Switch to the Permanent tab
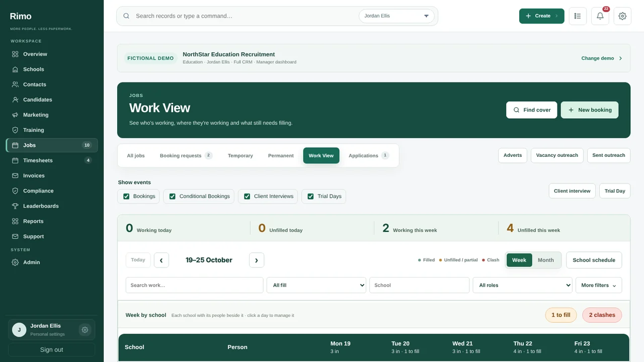Screen dimensions: 644x362 point(281,156)
